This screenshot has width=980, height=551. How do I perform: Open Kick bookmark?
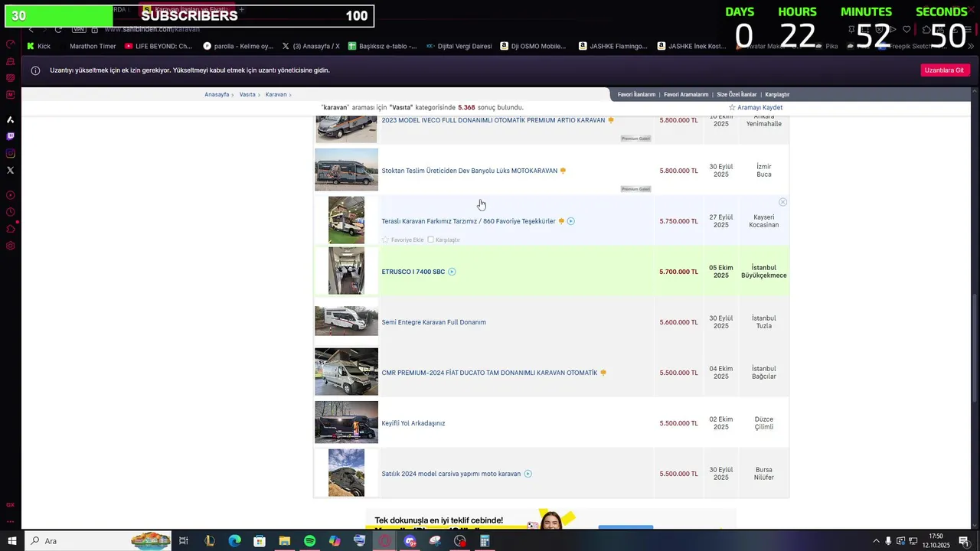[38, 46]
